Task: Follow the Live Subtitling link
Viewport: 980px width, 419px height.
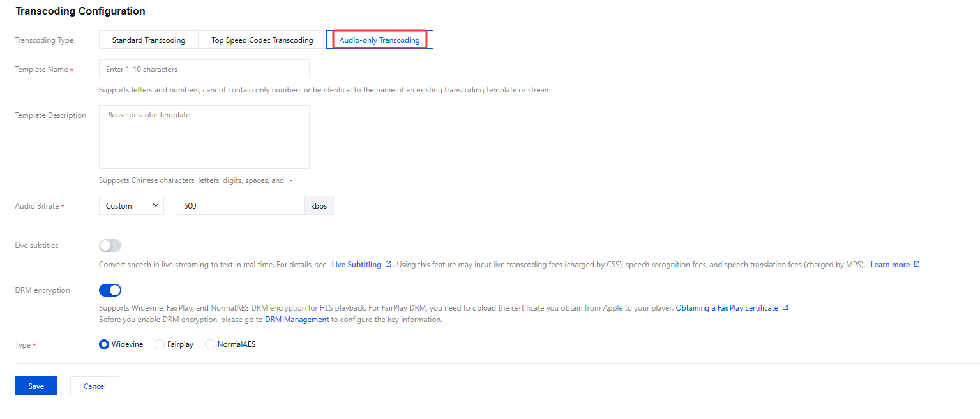Action: click(356, 265)
